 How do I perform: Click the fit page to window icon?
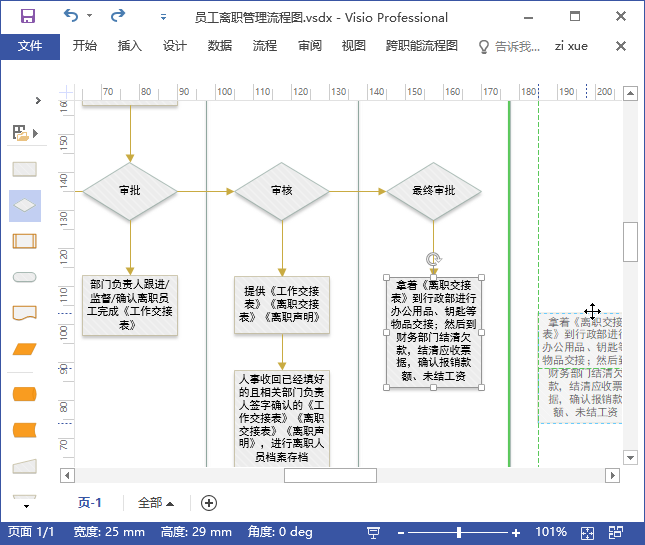[587, 533]
